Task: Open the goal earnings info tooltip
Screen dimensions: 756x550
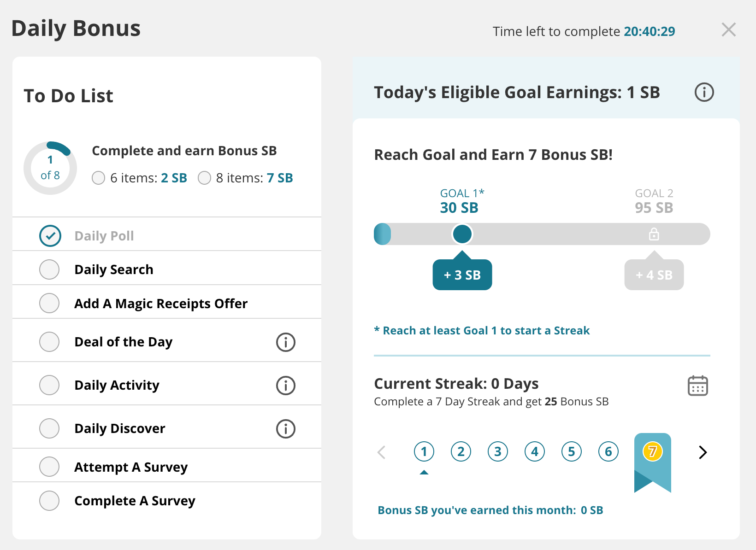Action: click(704, 92)
